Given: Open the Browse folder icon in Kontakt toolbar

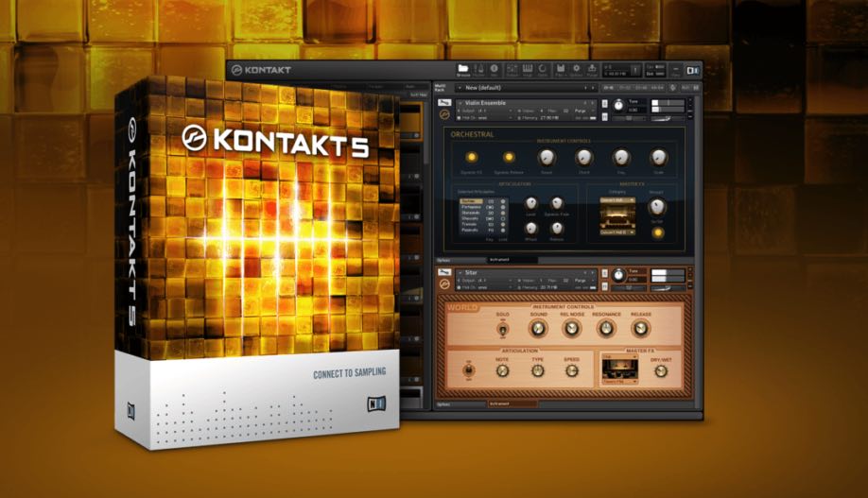Looking at the screenshot, I should click(463, 68).
